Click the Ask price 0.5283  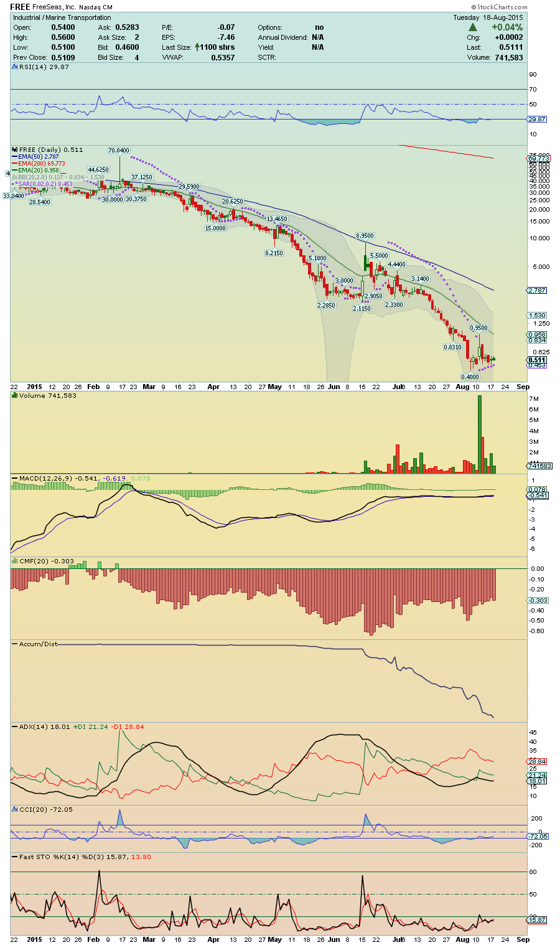click(127, 27)
